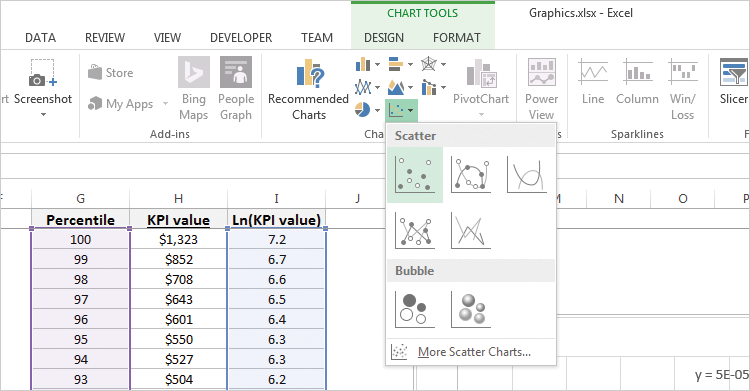This screenshot has height=391, width=750.
Task: Switch to the DATA ribbon tab
Action: tap(41, 38)
